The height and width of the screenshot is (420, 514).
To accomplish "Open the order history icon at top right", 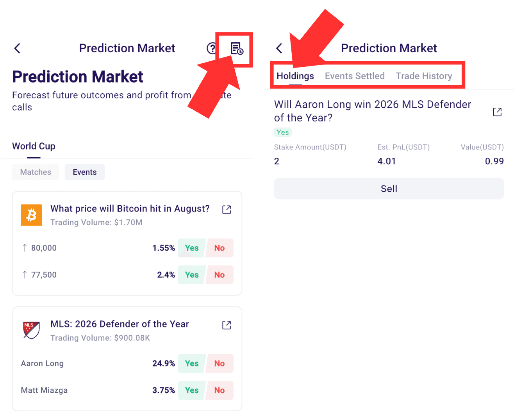I will click(x=237, y=48).
